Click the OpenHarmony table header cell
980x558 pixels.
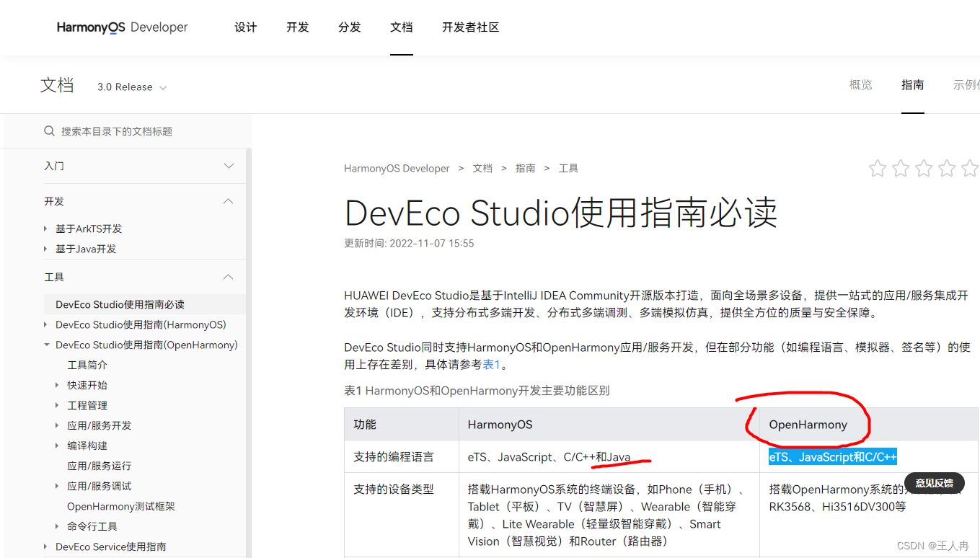point(869,424)
